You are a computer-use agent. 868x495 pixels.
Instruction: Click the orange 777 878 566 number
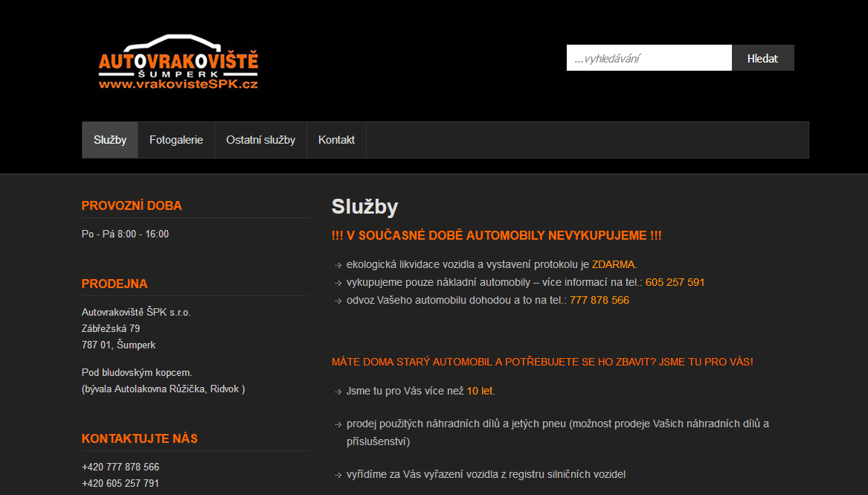pos(599,300)
